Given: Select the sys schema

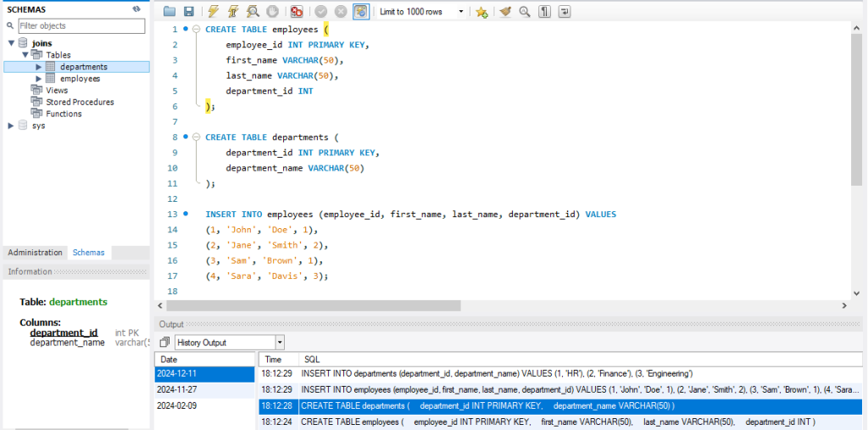Looking at the screenshot, I should [x=38, y=126].
